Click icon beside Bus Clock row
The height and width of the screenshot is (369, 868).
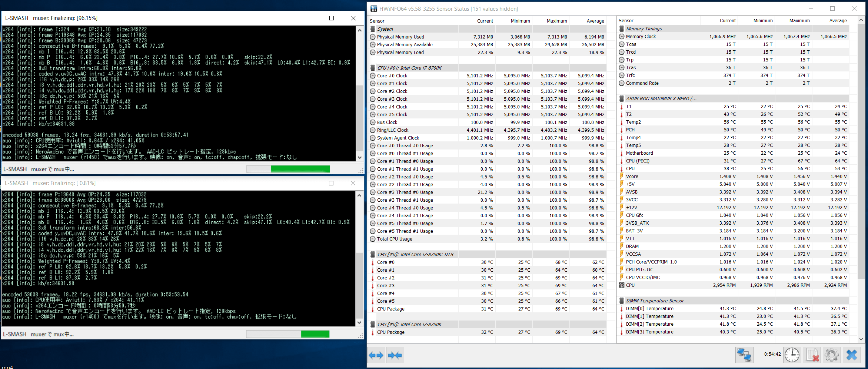373,122
